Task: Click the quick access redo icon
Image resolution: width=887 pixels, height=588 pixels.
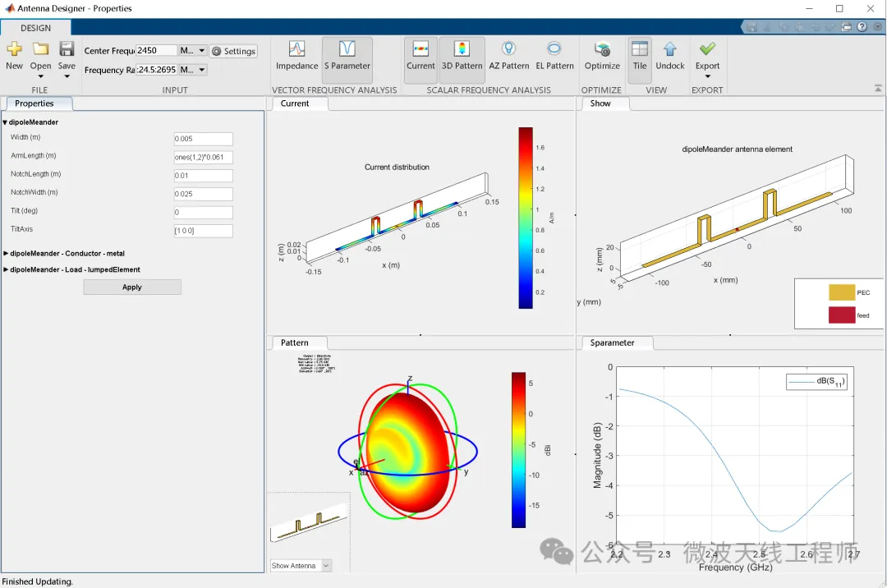Action: coord(831,26)
